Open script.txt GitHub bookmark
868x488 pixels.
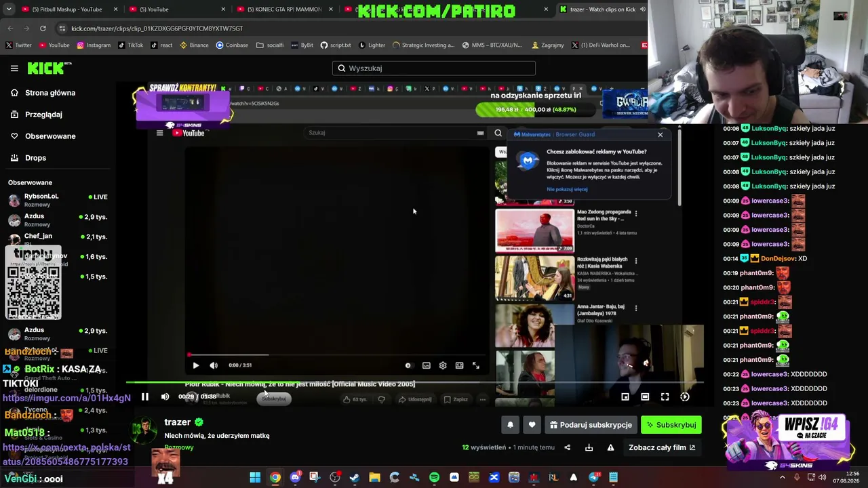(336, 45)
